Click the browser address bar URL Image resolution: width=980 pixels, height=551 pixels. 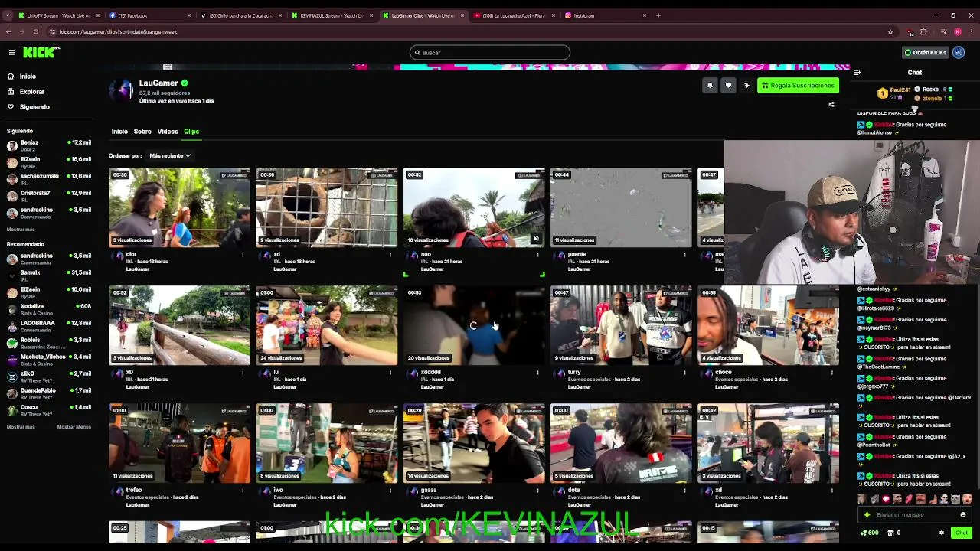click(118, 31)
